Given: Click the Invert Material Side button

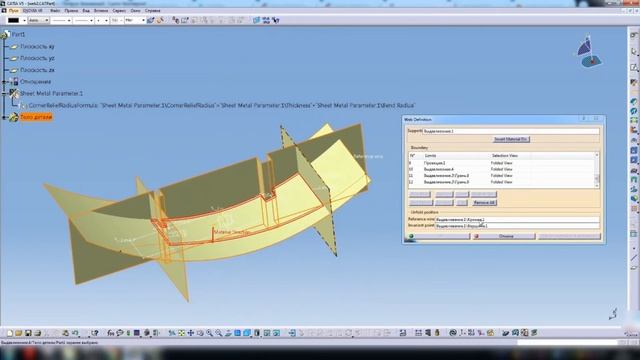Looking at the screenshot, I should tap(511, 139).
